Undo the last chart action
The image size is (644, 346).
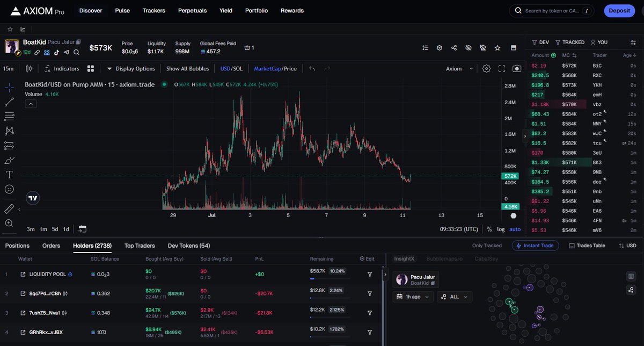coord(312,68)
